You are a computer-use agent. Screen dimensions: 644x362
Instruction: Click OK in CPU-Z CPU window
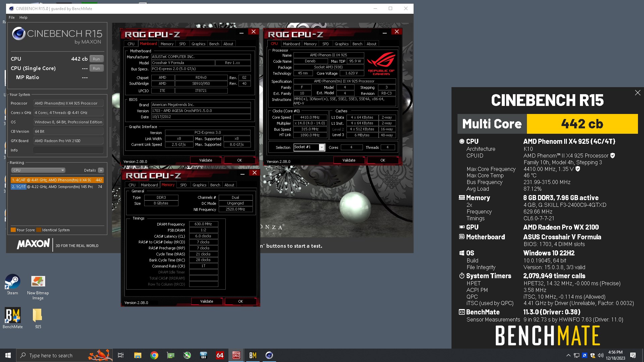coord(383,160)
